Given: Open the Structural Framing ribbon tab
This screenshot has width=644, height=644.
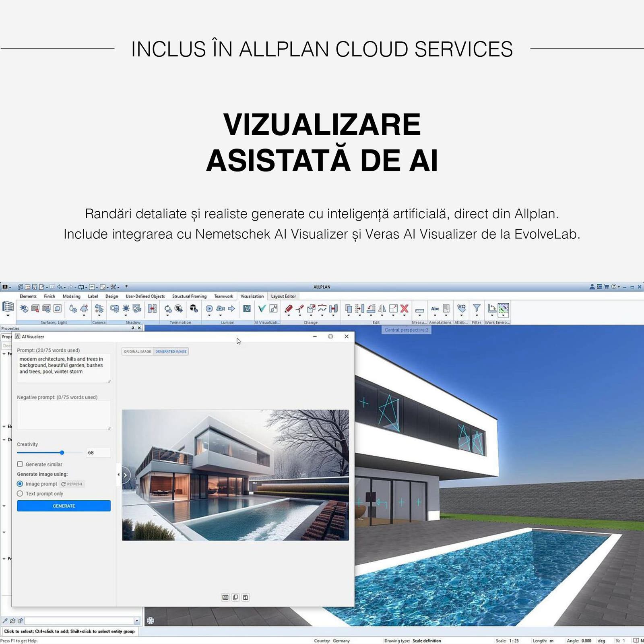Looking at the screenshot, I should 190,296.
